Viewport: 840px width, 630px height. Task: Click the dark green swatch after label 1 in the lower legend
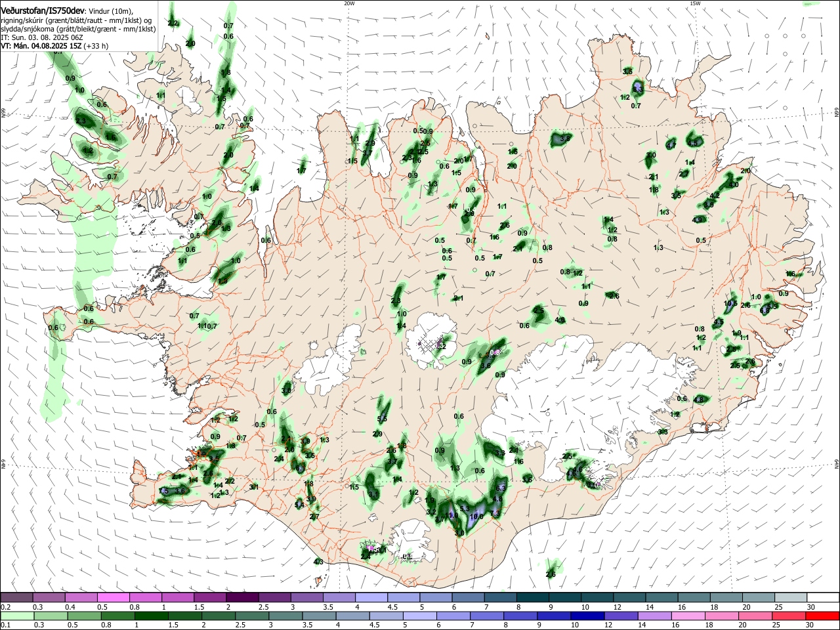[x=150, y=616]
